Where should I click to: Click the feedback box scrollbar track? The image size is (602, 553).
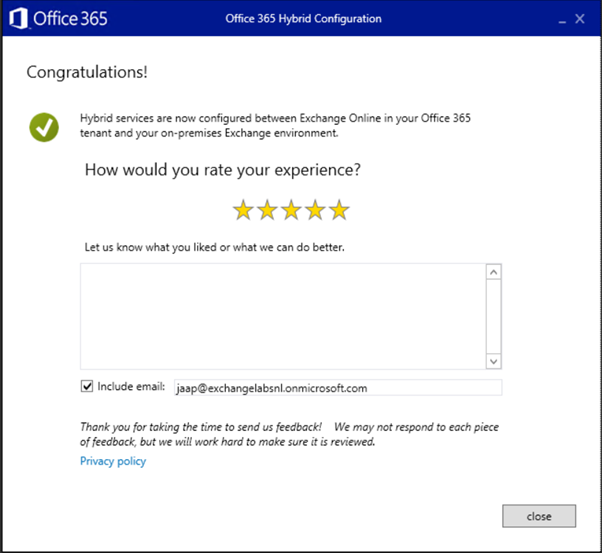(493, 315)
